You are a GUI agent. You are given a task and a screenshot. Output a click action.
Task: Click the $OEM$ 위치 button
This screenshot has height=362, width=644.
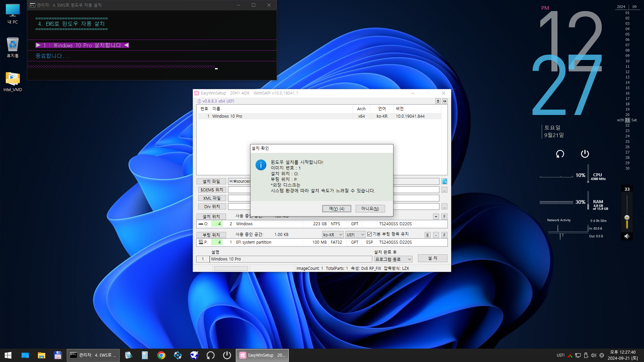pos(211,190)
